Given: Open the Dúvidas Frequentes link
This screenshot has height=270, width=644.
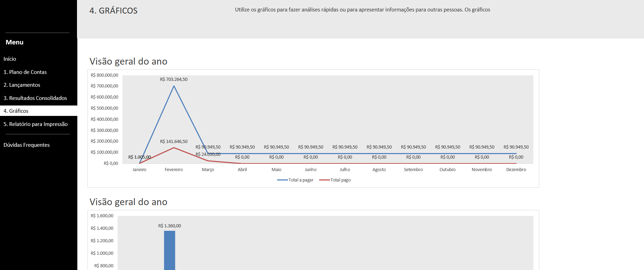Looking at the screenshot, I should click(26, 145).
